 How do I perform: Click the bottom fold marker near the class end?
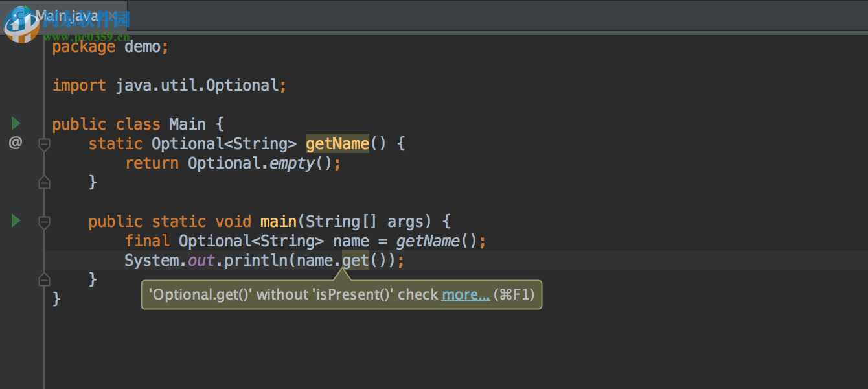44,279
